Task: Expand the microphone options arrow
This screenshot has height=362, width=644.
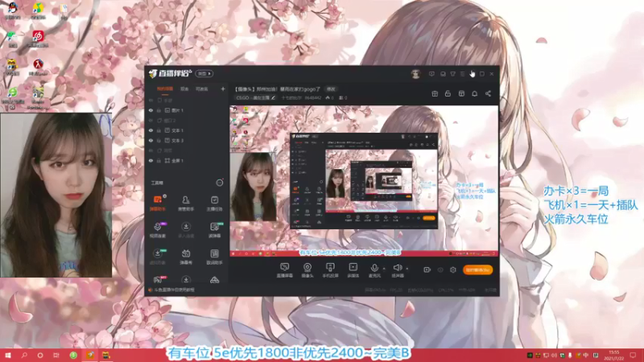Action: tap(384, 269)
